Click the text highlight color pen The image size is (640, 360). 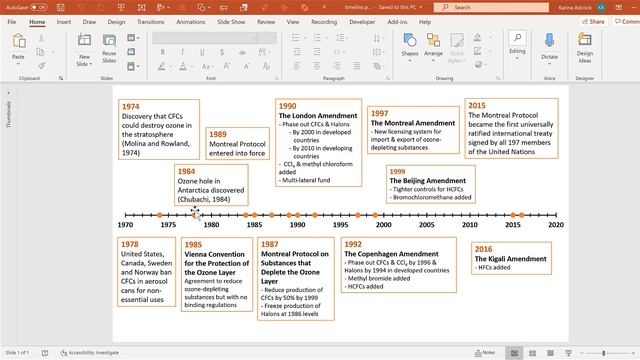coord(162,66)
